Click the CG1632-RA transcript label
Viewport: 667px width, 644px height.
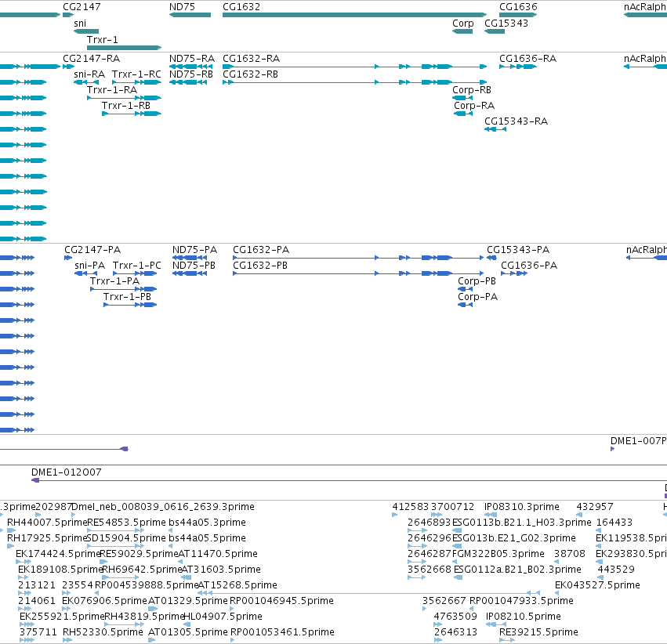[251, 59]
